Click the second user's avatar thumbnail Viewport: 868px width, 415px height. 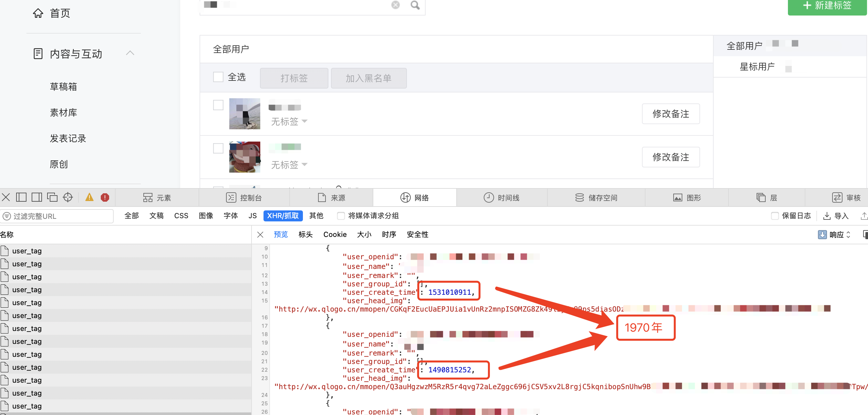click(x=245, y=157)
